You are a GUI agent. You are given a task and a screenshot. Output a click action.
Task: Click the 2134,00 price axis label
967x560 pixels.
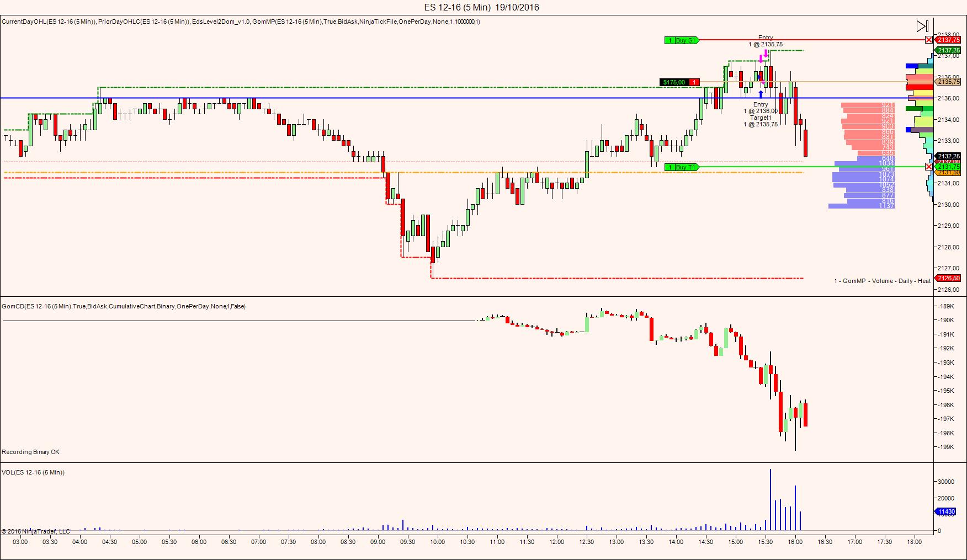point(948,120)
